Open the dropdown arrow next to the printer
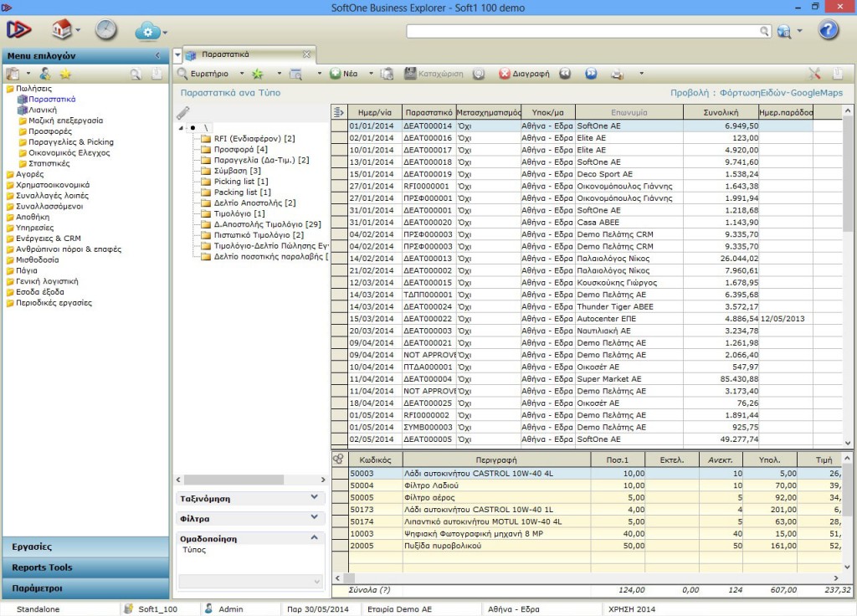 point(641,74)
